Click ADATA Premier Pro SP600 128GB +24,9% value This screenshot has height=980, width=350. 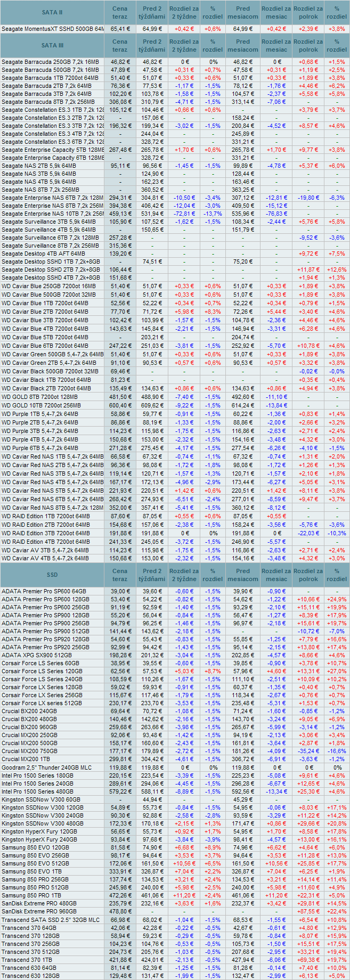(x=337, y=599)
